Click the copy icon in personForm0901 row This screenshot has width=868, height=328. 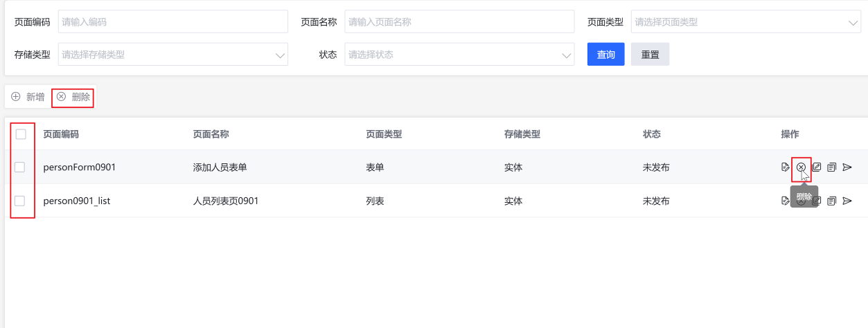tap(832, 167)
